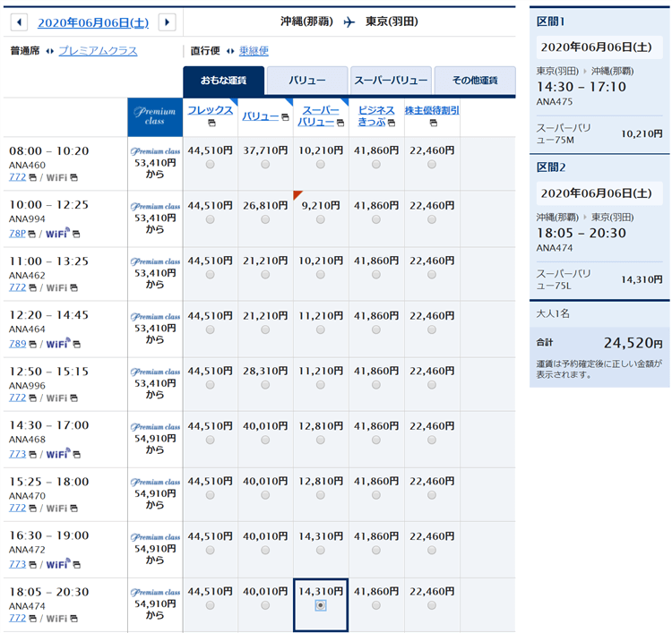Switch to プレミアムクラス seating link
This screenshot has height=633, width=672.
click(x=98, y=51)
